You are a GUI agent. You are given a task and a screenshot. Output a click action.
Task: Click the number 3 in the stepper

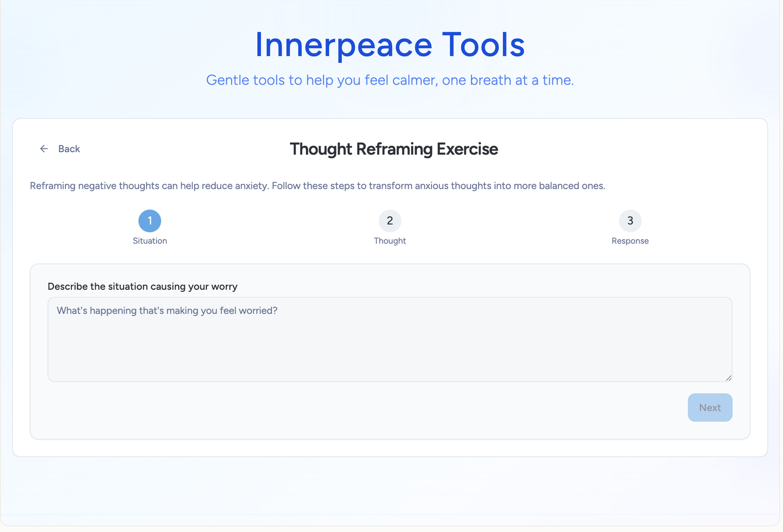(x=630, y=221)
